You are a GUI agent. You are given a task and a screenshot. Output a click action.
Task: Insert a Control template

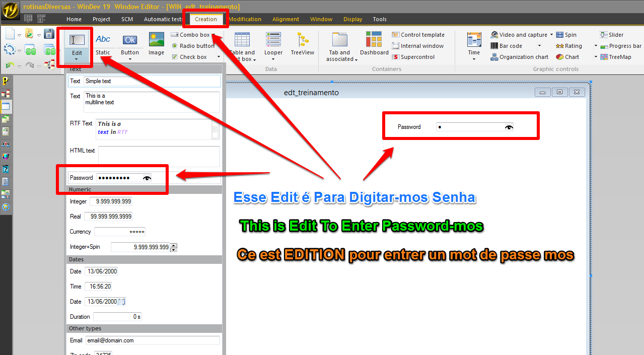pos(418,35)
